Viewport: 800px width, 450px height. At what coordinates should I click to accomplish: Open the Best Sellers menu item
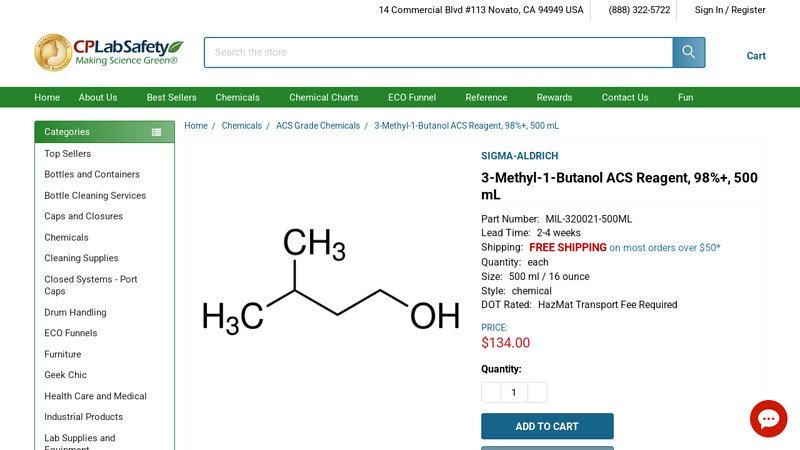point(171,97)
